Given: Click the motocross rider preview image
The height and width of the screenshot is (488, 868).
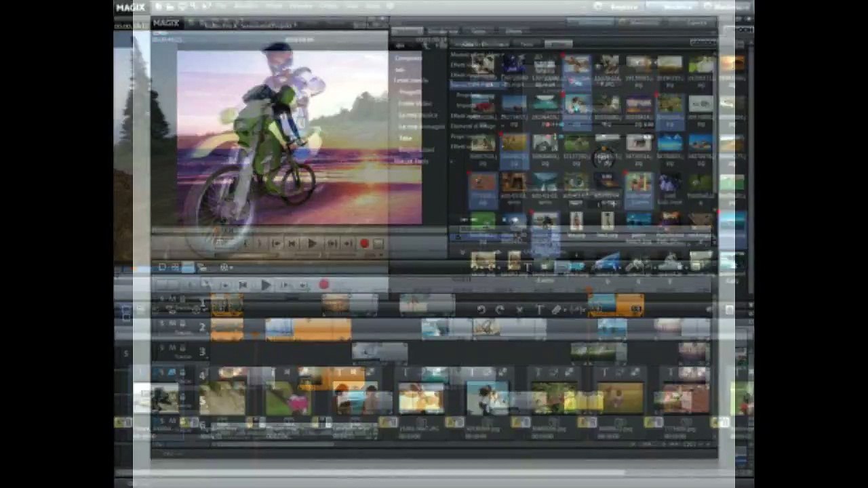Looking at the screenshot, I should (x=299, y=137).
